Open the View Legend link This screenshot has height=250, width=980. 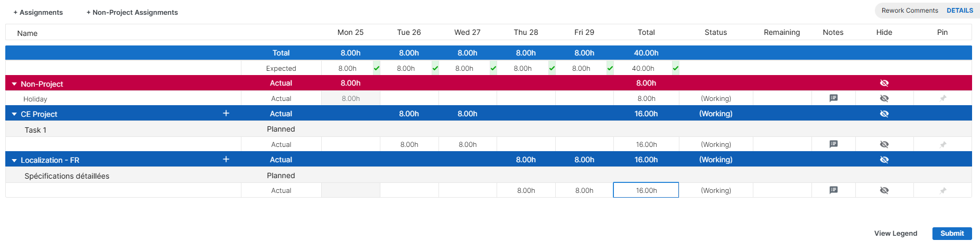895,233
